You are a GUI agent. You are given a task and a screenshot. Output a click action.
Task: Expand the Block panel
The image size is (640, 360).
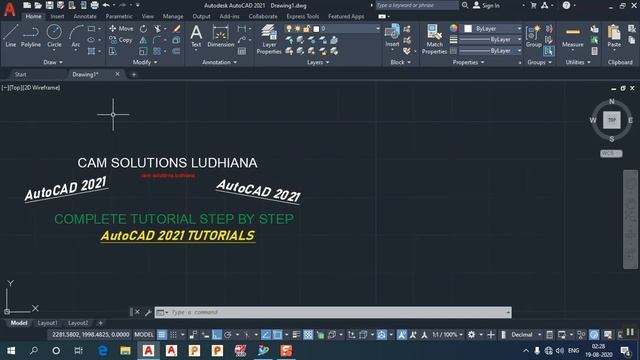[400, 62]
